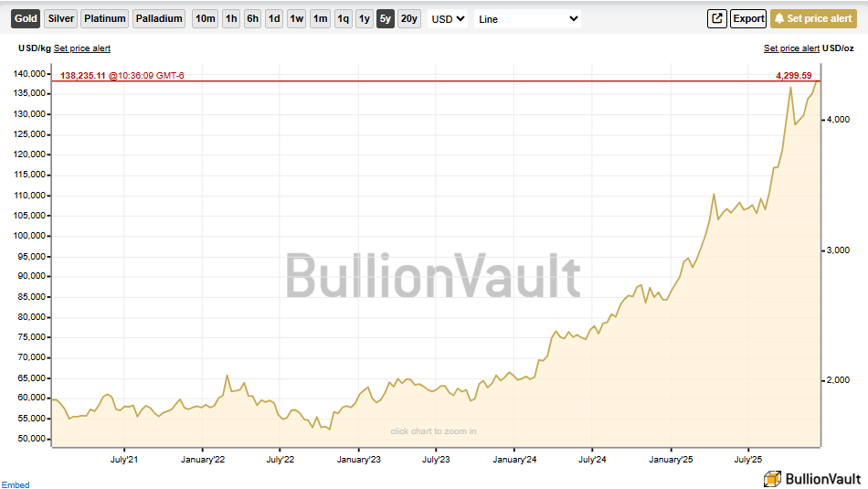Screen dimensions: 868x489
Task: Expand the Line chart type dropdown
Action: [527, 18]
